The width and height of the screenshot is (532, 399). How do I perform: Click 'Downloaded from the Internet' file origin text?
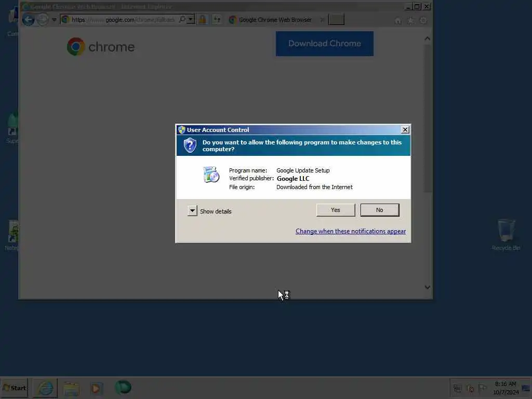pyautogui.click(x=314, y=187)
